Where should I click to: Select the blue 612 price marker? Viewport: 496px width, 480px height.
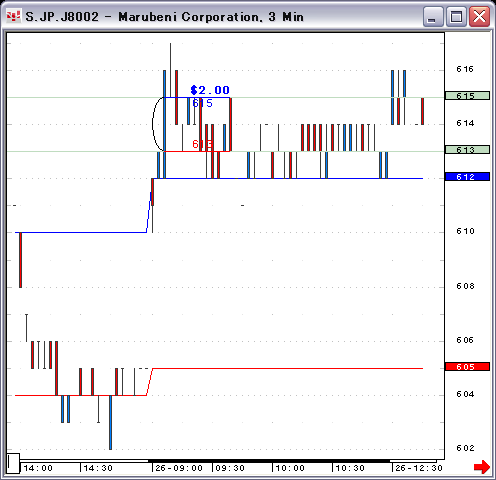coord(467,177)
